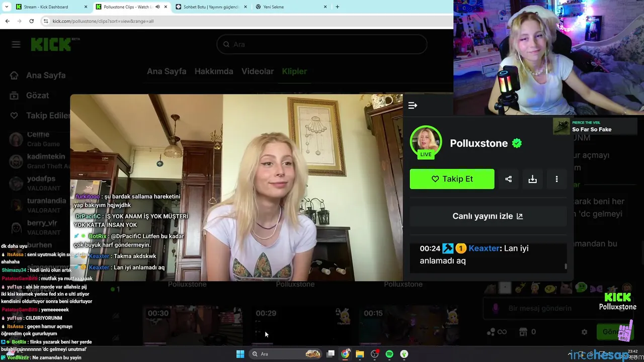The image size is (644, 362).
Task: Go back in the browser
Action: (7, 21)
